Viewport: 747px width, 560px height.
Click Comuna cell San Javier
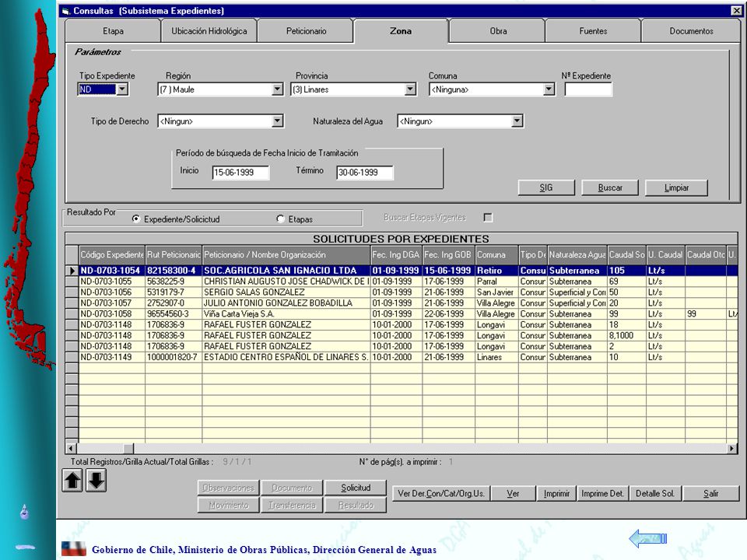point(497,292)
